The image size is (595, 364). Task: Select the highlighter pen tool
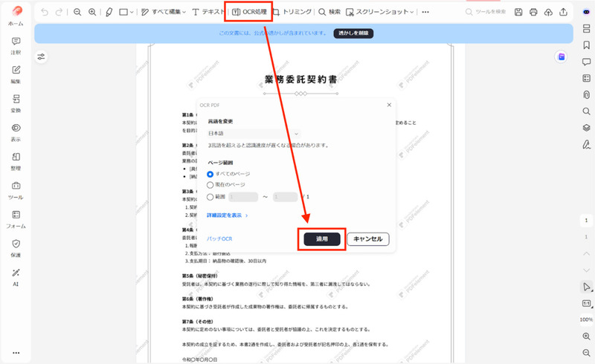109,12
